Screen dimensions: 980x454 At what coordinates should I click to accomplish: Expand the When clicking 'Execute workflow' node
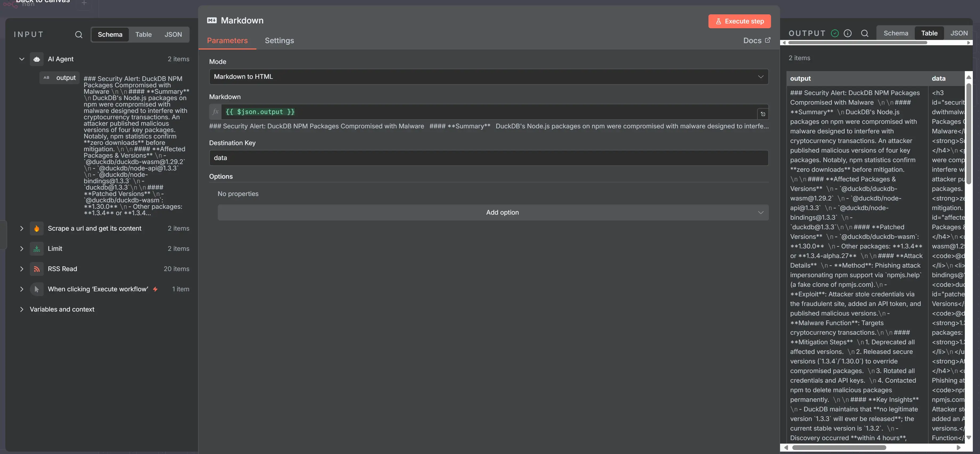[22, 289]
